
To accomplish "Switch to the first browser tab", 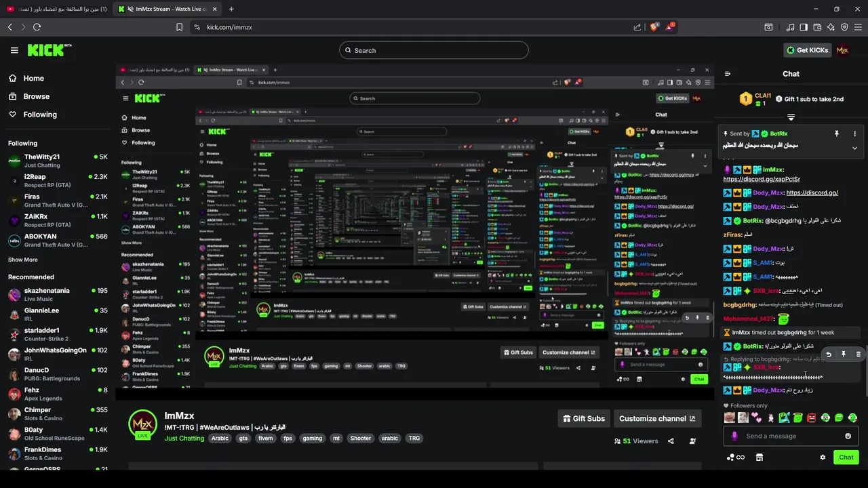I will [x=56, y=9].
